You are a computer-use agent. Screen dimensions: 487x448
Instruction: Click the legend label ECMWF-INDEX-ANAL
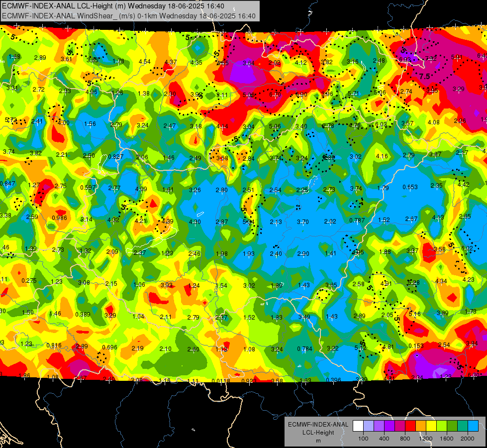(x=318, y=425)
